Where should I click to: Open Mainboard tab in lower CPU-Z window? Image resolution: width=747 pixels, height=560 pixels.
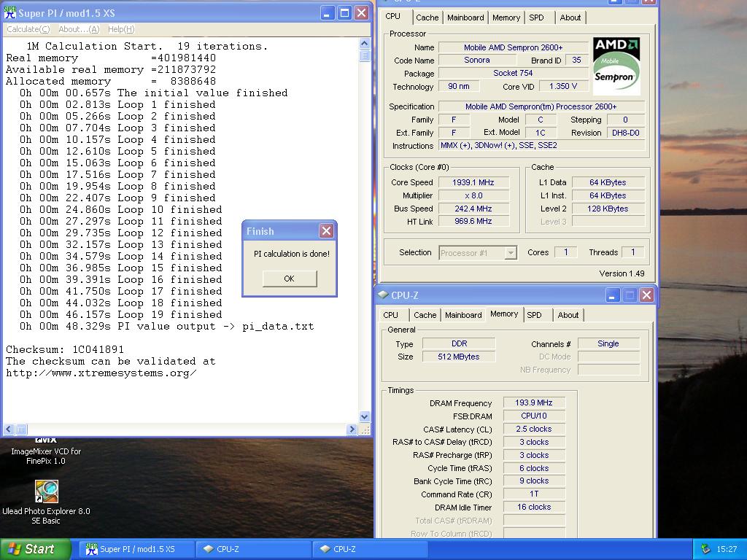tap(463, 315)
